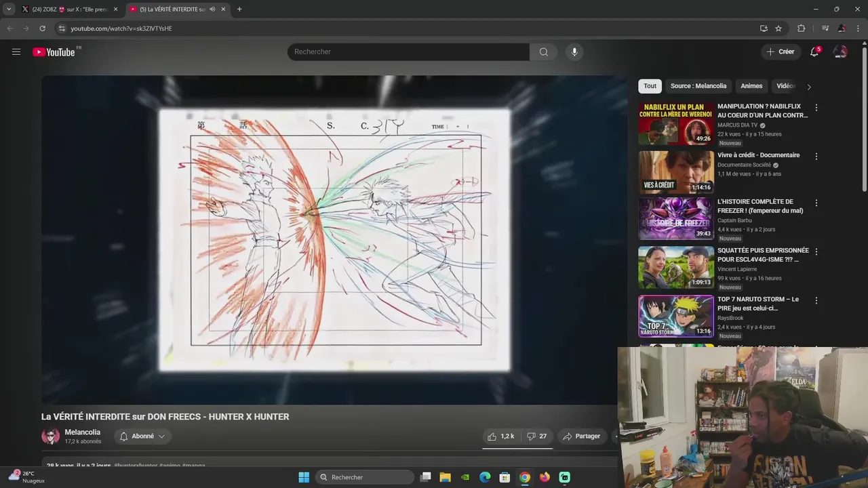
Task: Click the Vivre à crédit thumbnail
Action: (676, 172)
